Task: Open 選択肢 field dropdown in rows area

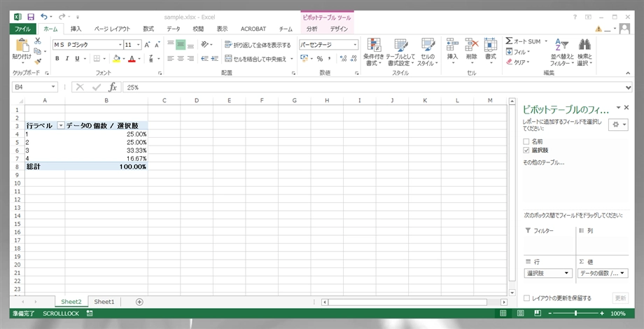Action: pos(567,273)
